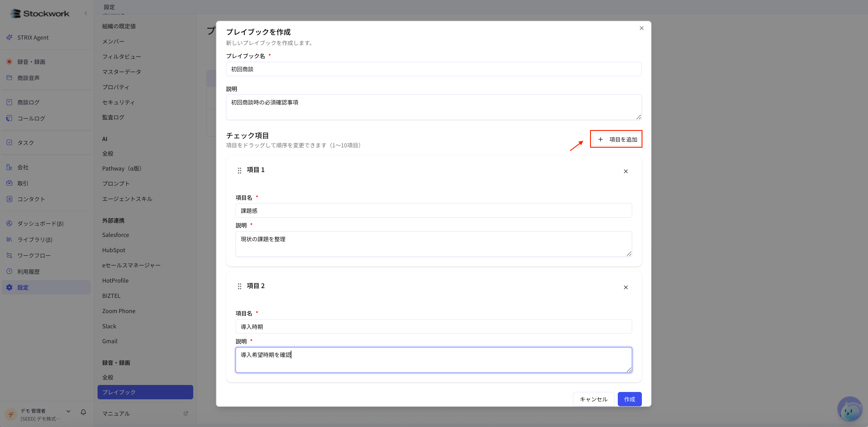
Task: Expand the デモ 管理者 account menu
Action: [x=68, y=411]
